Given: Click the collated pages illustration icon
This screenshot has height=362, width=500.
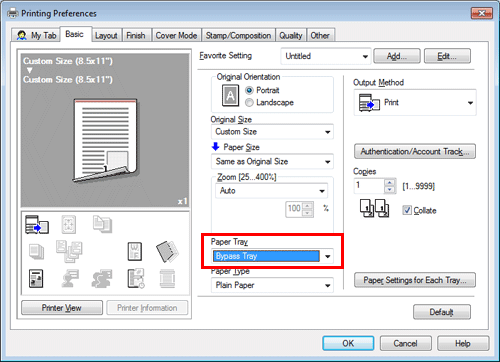Looking at the screenshot, I should coord(374,209).
